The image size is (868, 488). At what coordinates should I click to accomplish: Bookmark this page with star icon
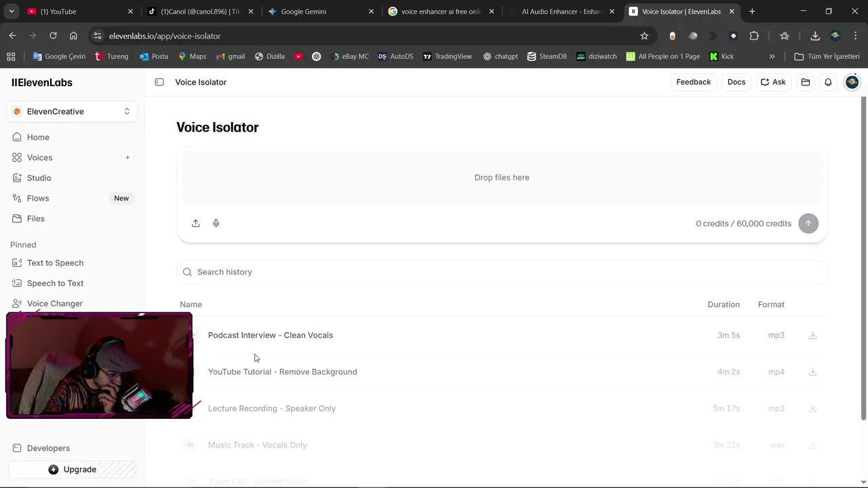tap(644, 36)
